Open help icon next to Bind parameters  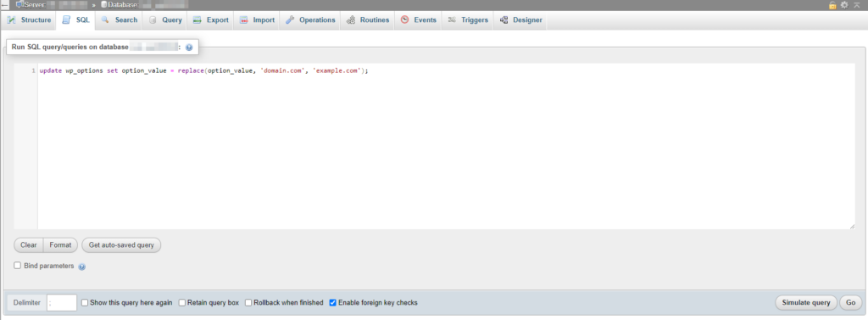tap(82, 267)
